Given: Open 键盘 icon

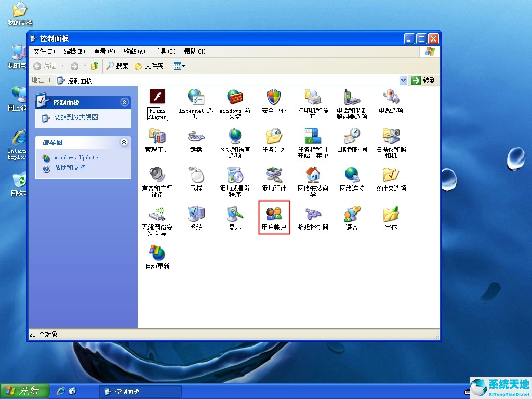Looking at the screenshot, I should coord(196,140).
